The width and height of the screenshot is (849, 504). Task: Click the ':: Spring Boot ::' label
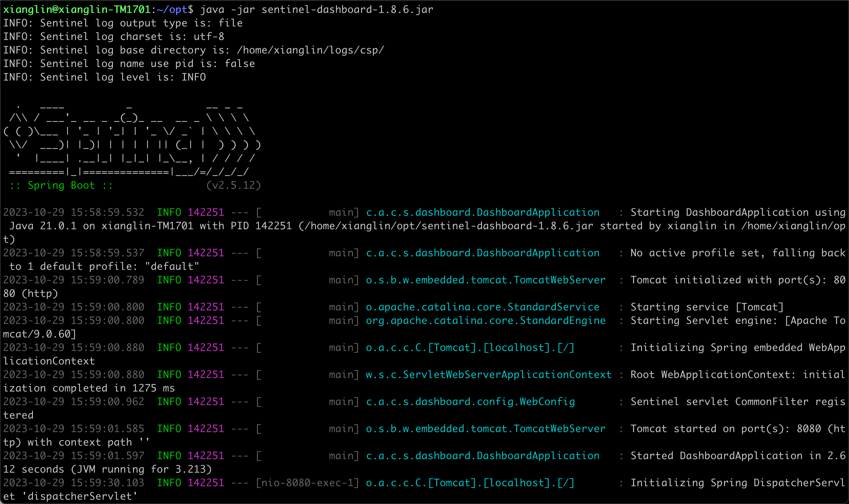pyautogui.click(x=62, y=185)
